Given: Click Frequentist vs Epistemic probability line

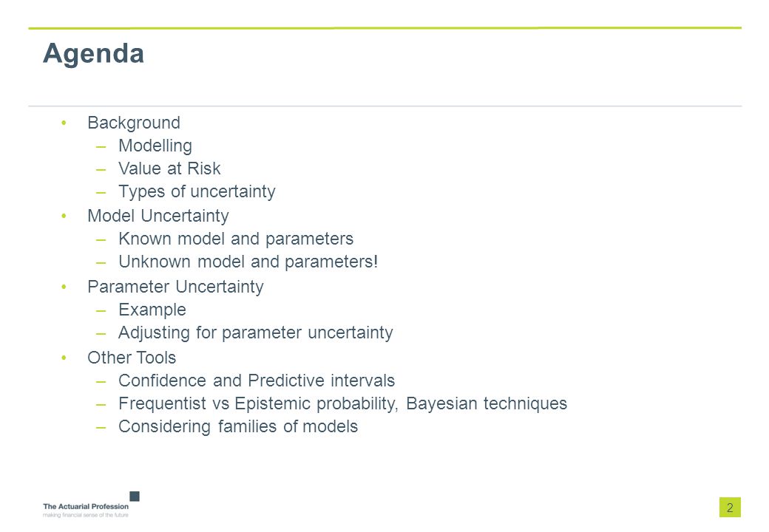Looking at the screenshot, I should coord(343,404).
